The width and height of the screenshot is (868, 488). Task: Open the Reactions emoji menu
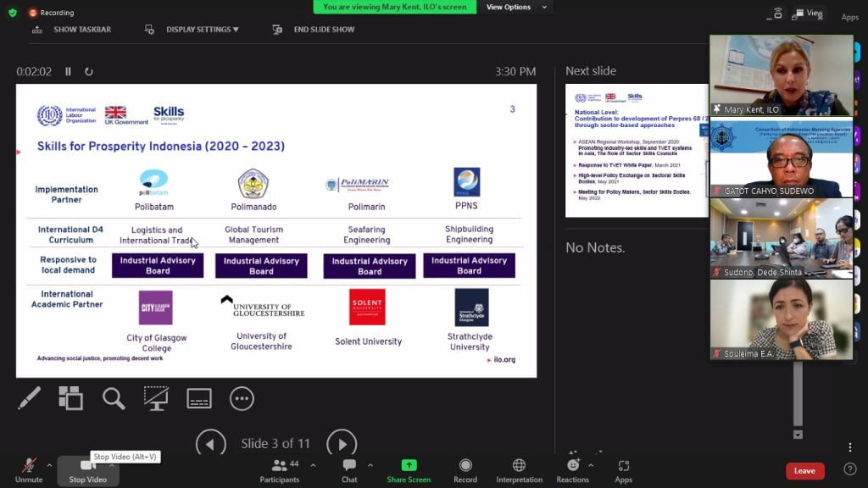click(x=572, y=471)
